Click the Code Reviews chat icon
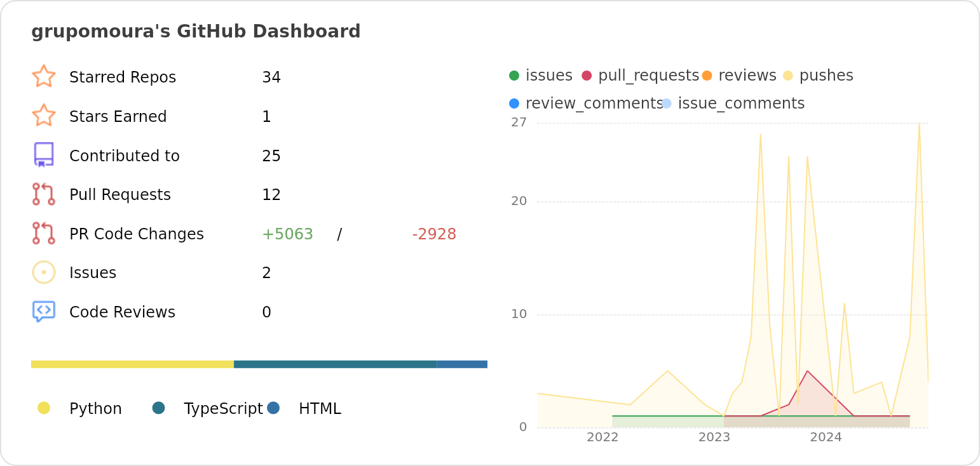This screenshot has width=980, height=466. 44,312
